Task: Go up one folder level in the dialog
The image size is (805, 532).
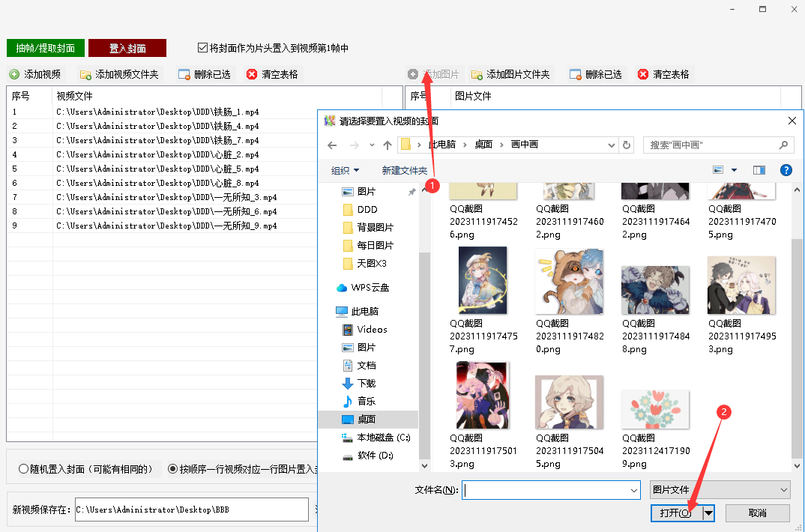Action: (388, 145)
